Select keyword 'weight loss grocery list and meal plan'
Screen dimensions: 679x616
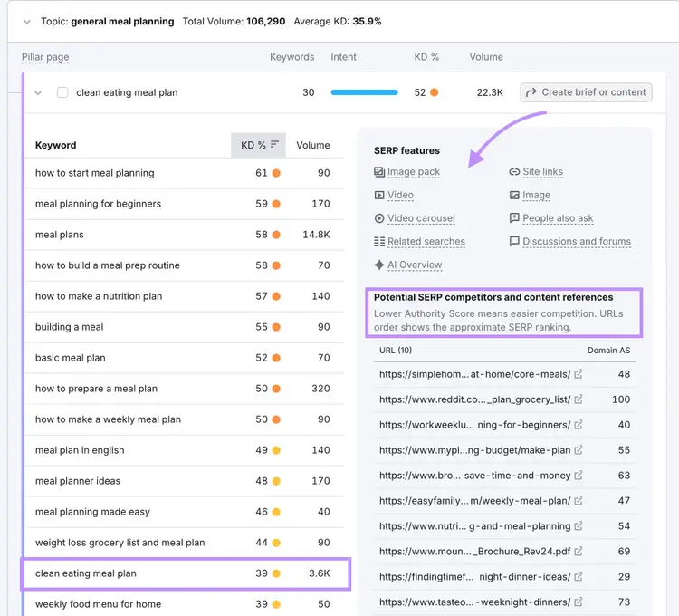(120, 543)
